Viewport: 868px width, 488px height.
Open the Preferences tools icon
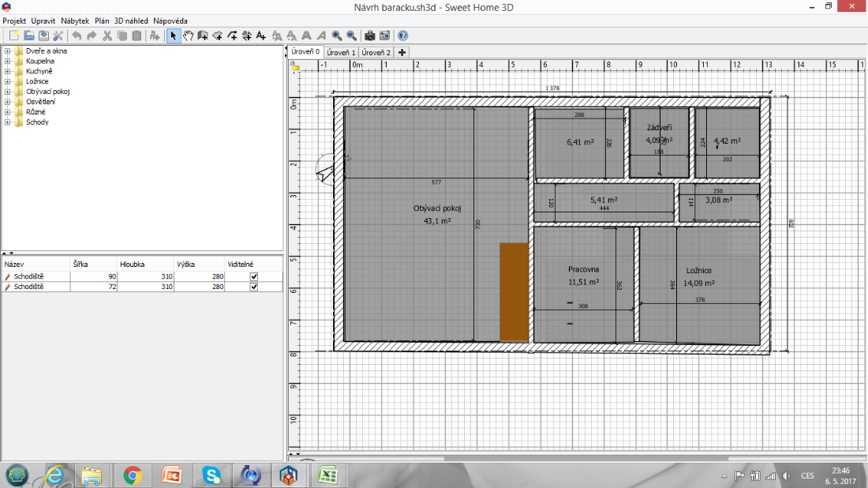pos(58,36)
